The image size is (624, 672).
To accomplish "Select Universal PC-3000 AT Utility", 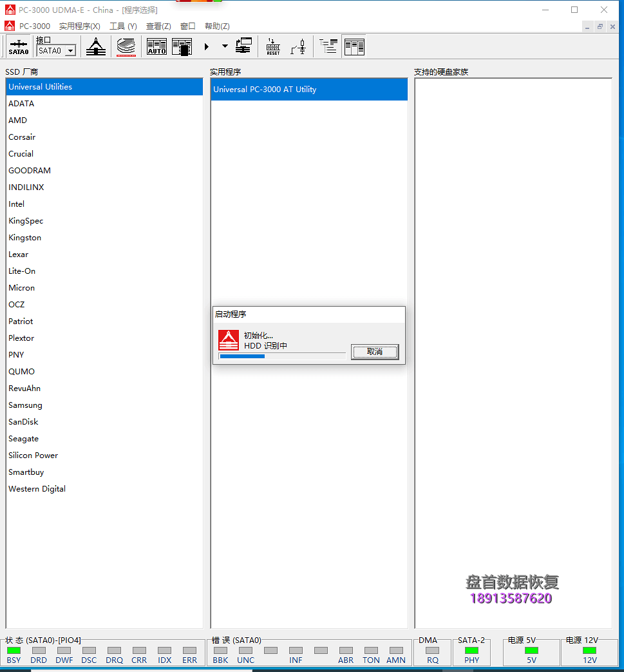I will (x=309, y=89).
